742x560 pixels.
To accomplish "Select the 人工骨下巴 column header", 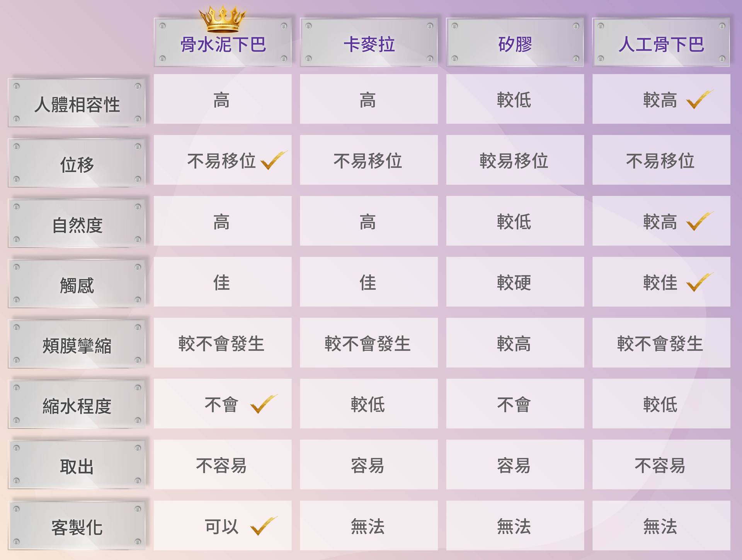I will point(661,44).
